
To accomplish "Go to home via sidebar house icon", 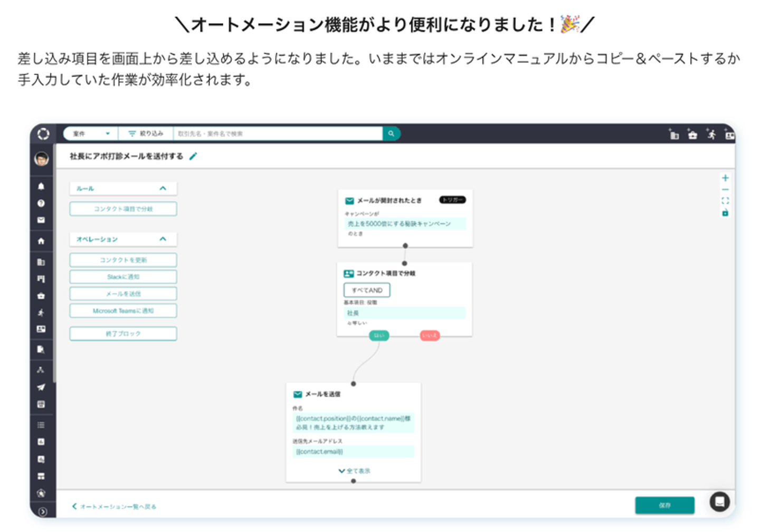I will click(41, 241).
